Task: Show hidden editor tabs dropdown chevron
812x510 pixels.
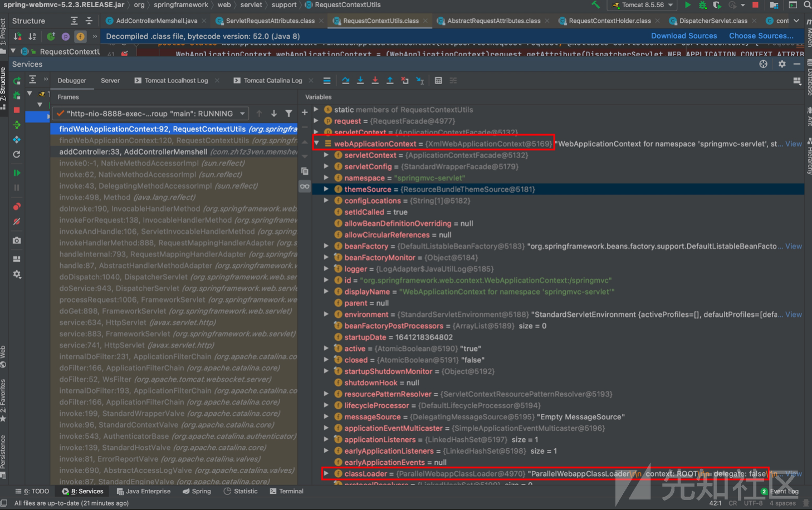Action: coord(796,21)
